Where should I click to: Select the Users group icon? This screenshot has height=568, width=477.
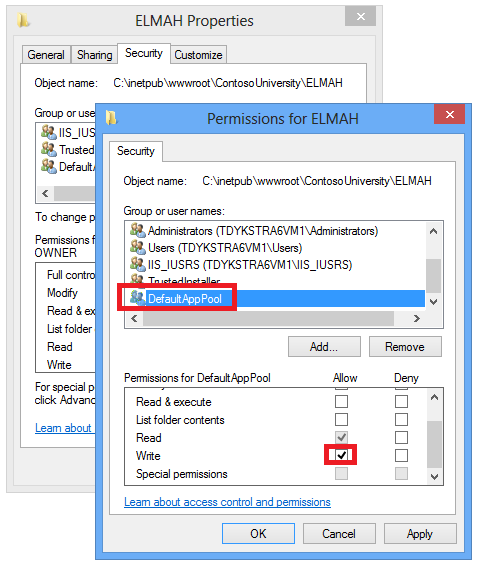point(137,247)
